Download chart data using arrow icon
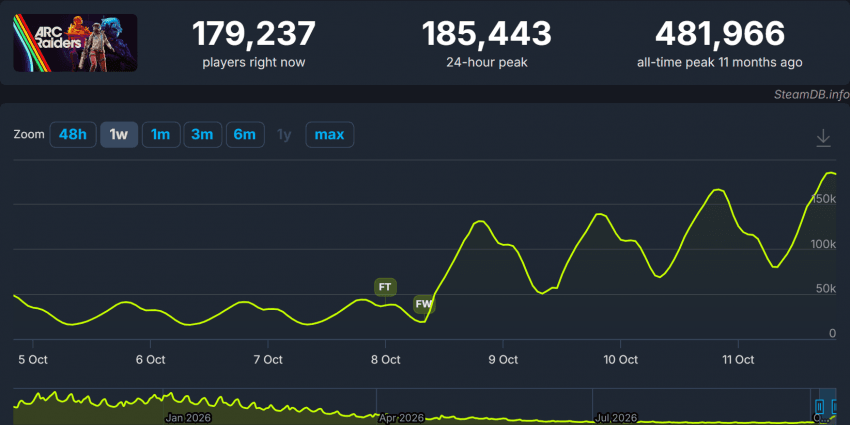Screen dimensions: 850x425 click(x=823, y=138)
